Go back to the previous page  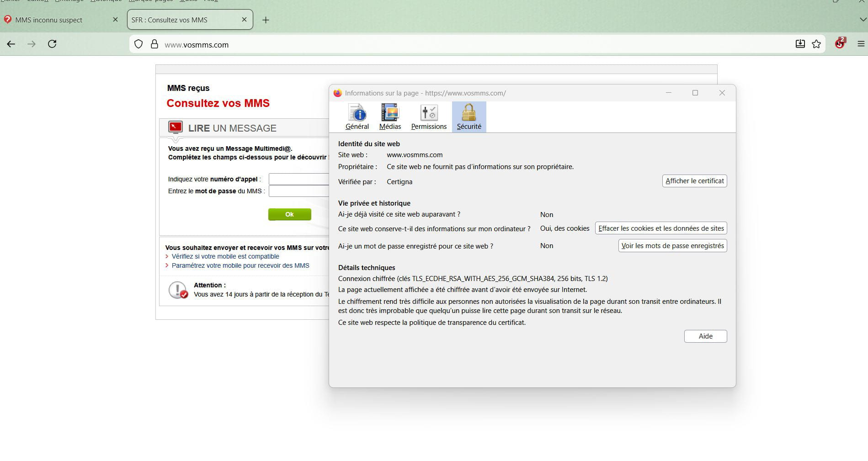tap(11, 44)
